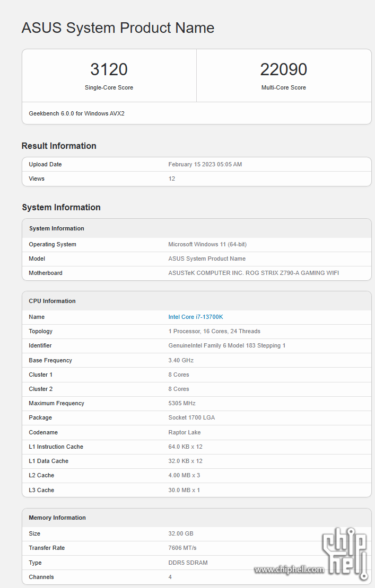Click the Cluster 2 label
The width and height of the screenshot is (375, 588).
click(x=40, y=389)
